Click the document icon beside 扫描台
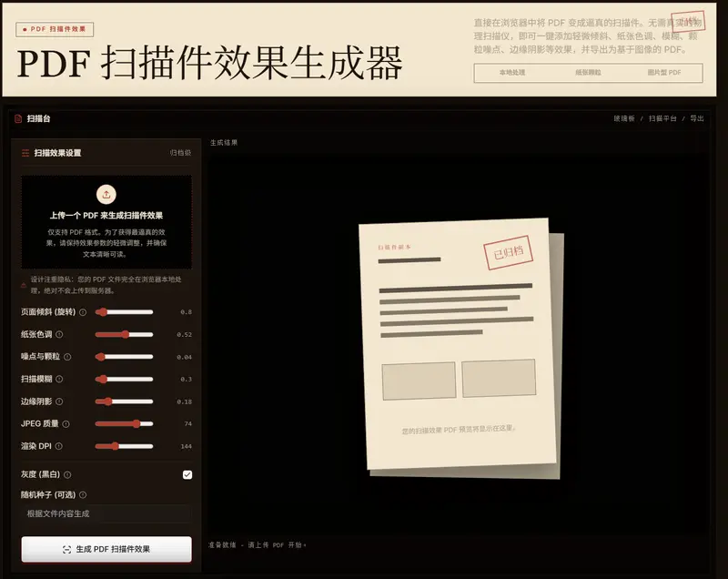 click(x=18, y=119)
